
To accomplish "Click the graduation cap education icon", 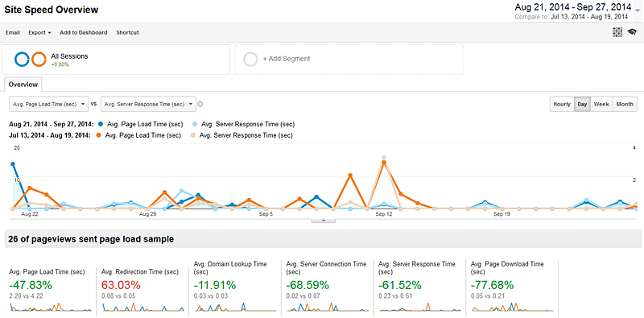I will click(x=631, y=32).
